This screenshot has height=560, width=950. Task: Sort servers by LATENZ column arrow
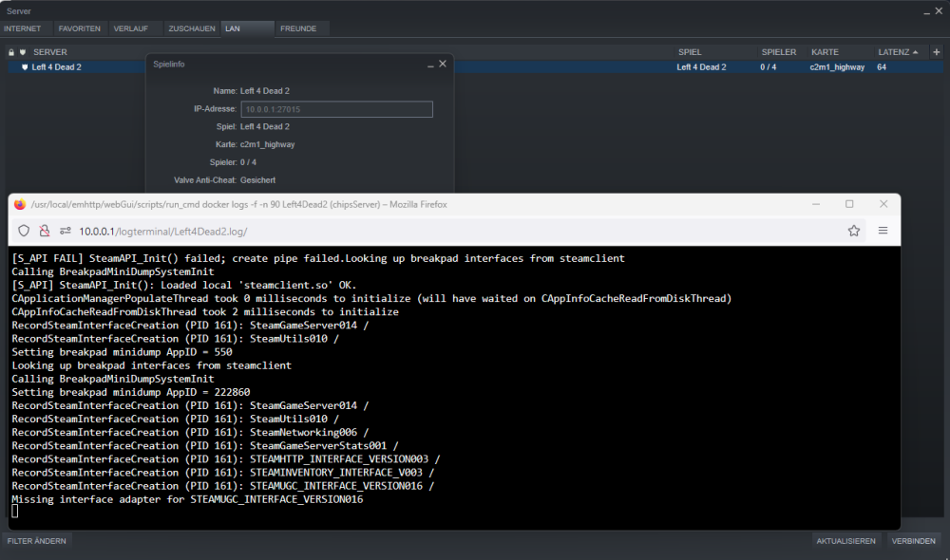tap(915, 52)
